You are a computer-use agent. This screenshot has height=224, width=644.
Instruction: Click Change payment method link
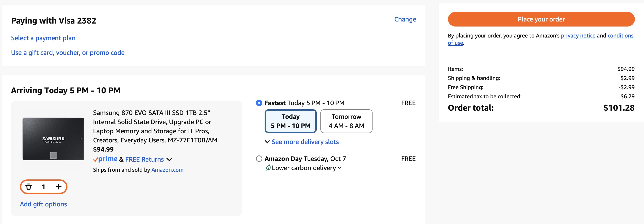tap(405, 19)
